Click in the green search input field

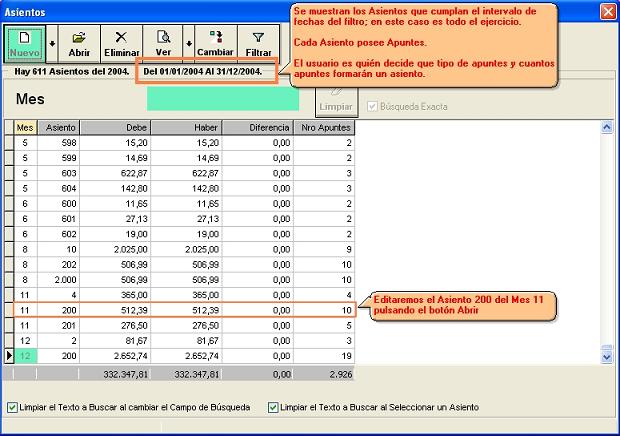click(223, 99)
